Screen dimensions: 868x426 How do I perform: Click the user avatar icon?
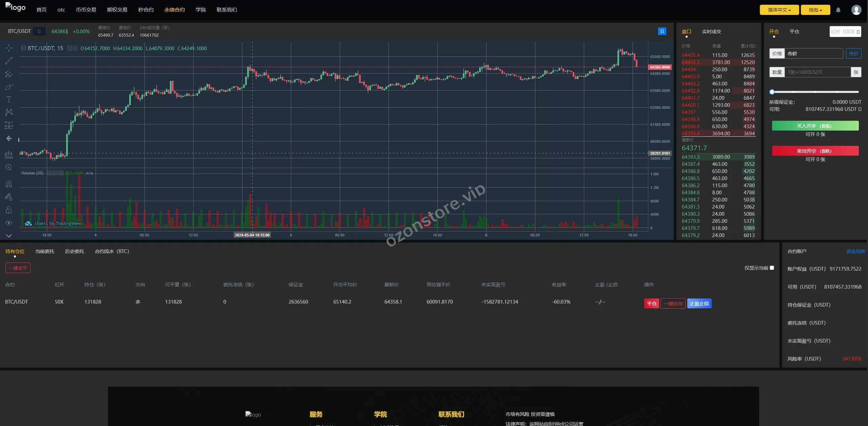point(856,10)
